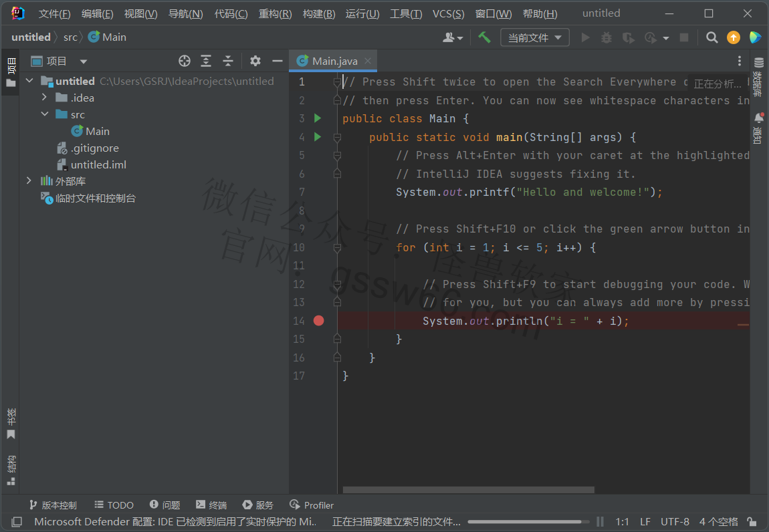769x532 pixels.
Task: Expand the 外部库 node in project tree
Action: coord(29,181)
